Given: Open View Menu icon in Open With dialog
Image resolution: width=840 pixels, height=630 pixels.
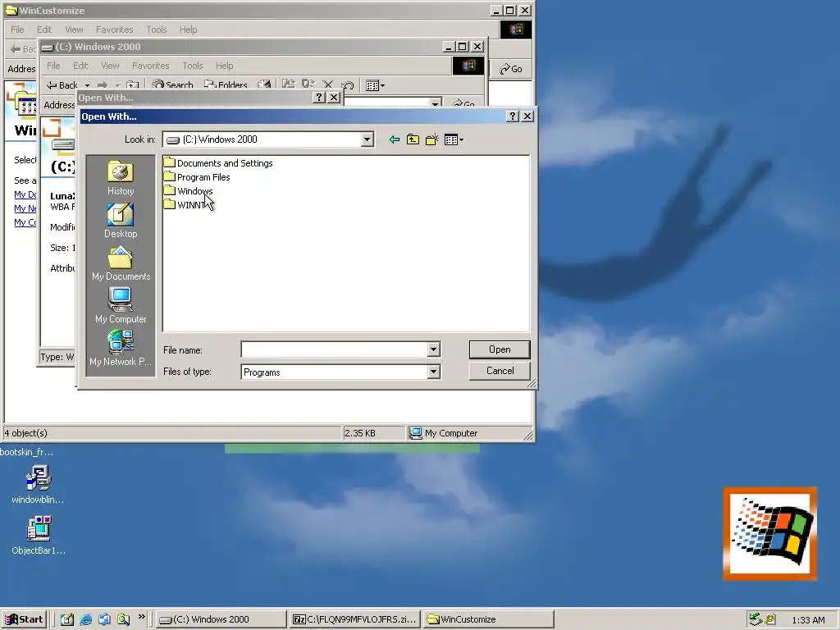Looking at the screenshot, I should click(x=454, y=139).
